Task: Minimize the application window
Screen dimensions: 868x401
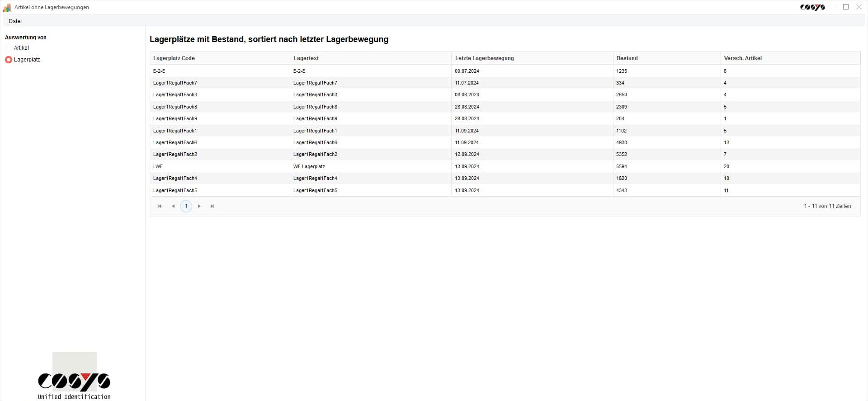Action: click(x=833, y=7)
